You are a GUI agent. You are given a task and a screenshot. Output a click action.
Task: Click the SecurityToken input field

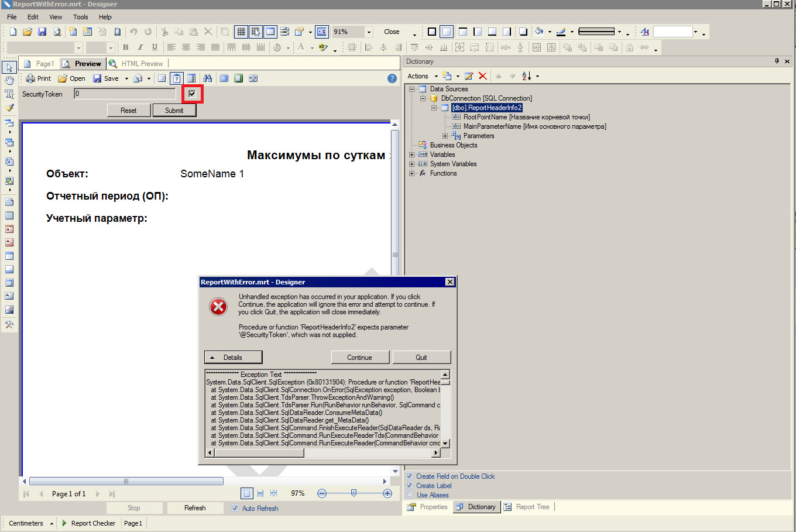125,94
